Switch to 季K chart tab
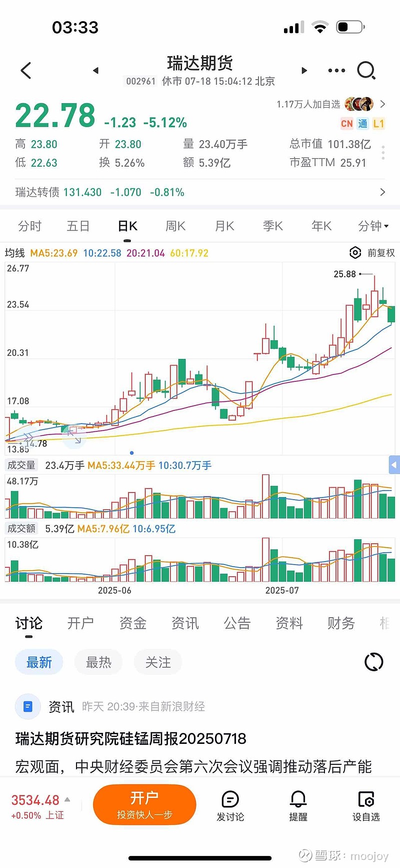 pyautogui.click(x=273, y=226)
